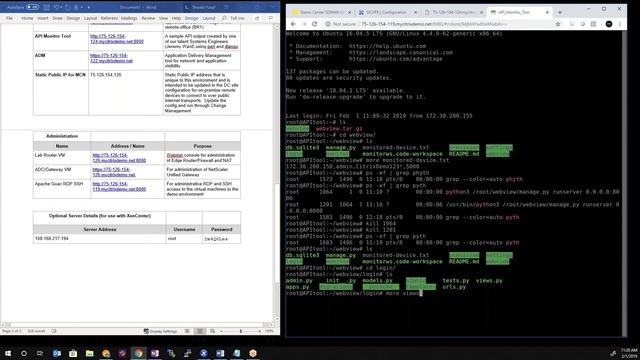
Task: Click the Static Public IP 75.126.154.126 text
Action: pyautogui.click(x=106, y=75)
